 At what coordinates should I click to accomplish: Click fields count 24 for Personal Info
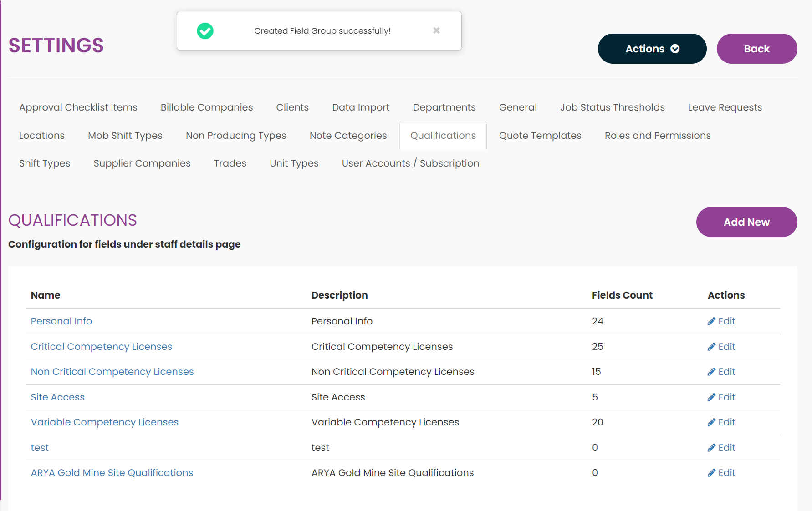click(598, 321)
